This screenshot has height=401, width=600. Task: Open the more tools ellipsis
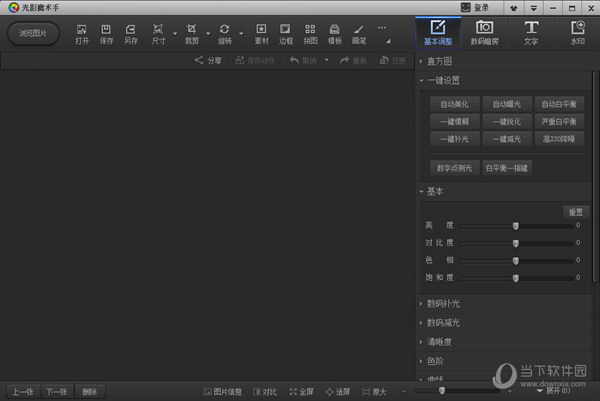382,28
